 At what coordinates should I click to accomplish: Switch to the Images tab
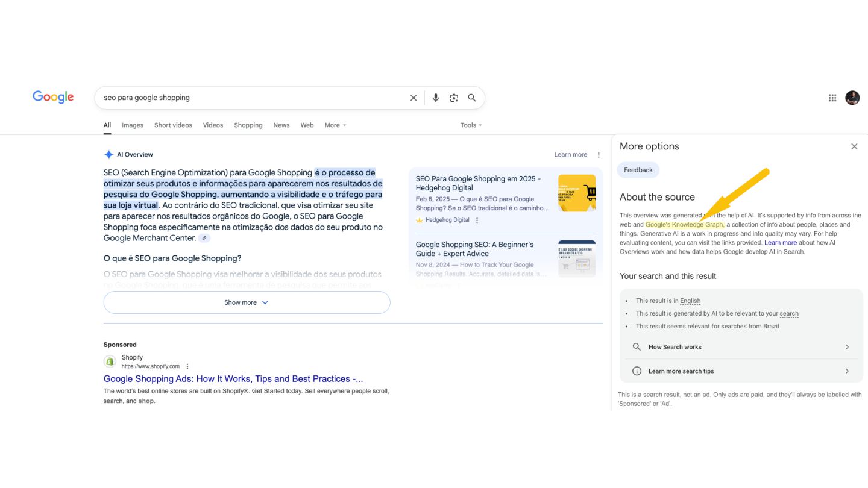point(133,125)
